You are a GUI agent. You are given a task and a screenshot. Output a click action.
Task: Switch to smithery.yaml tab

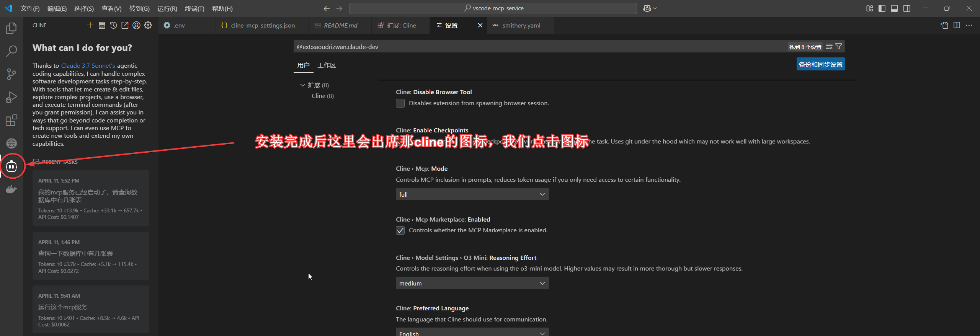click(520, 25)
